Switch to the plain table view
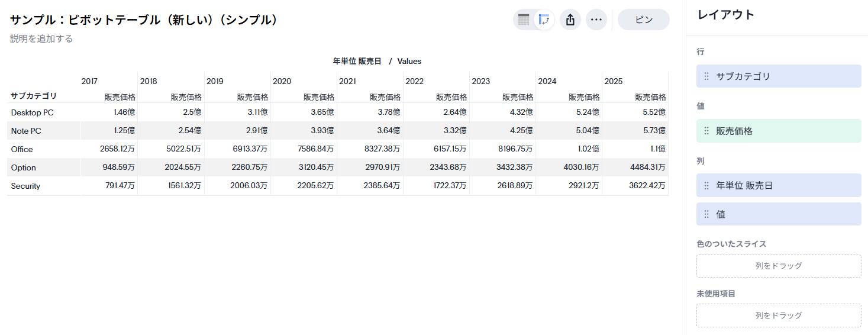 click(x=524, y=20)
